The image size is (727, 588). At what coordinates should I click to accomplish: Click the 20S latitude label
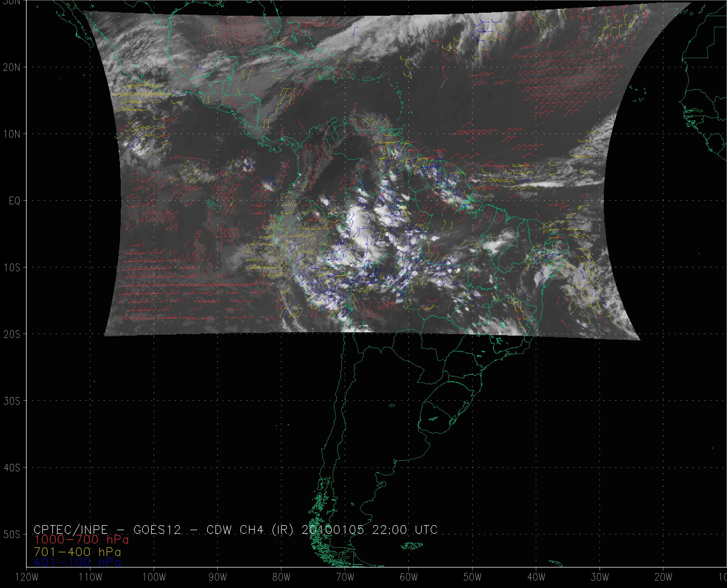[x=12, y=334]
